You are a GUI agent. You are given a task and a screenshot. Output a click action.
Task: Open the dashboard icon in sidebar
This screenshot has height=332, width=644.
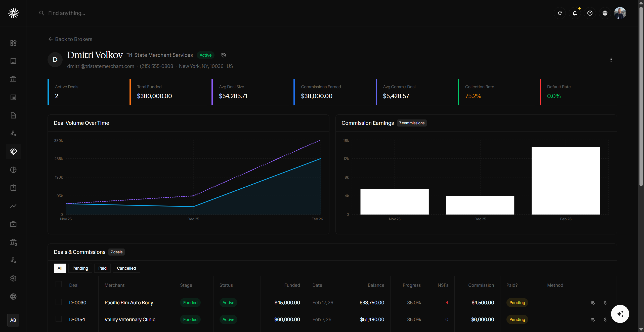[13, 43]
